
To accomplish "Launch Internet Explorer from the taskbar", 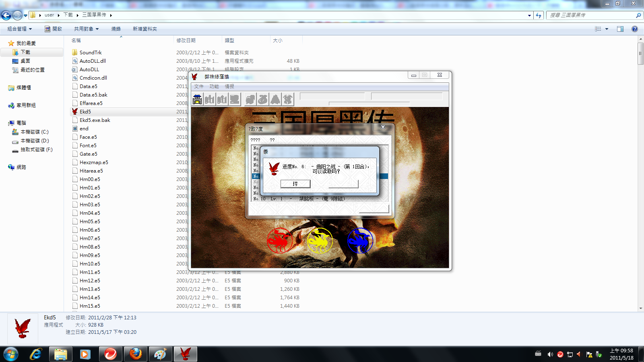I will (x=36, y=354).
